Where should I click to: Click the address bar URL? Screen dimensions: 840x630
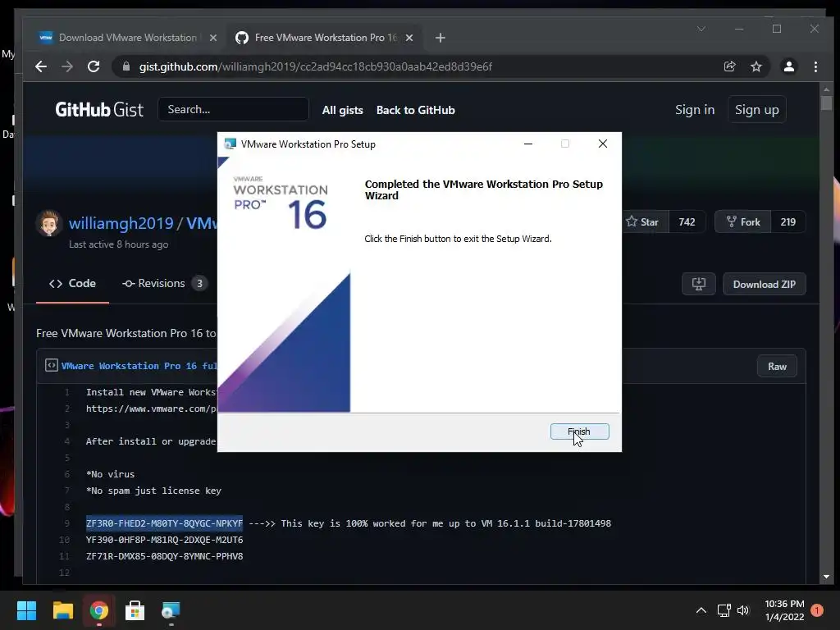pyautogui.click(x=316, y=66)
